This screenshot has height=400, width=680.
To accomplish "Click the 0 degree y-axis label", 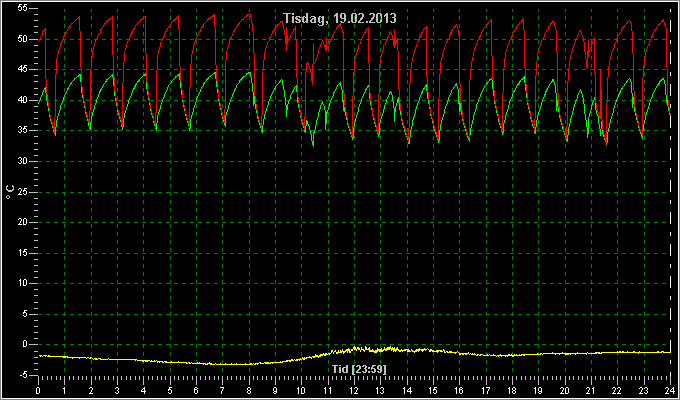I will pos(25,344).
